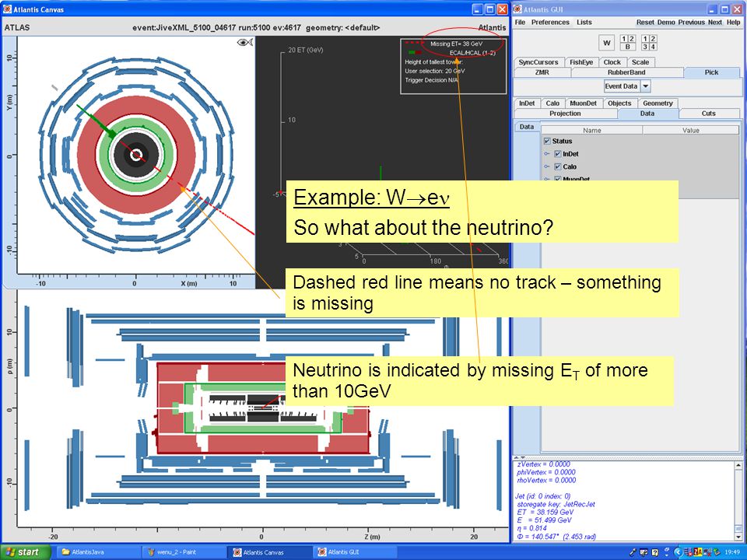Toggle the Calo checkbox in data tree
Image resolution: width=747 pixels, height=560 pixels.
pos(558,166)
